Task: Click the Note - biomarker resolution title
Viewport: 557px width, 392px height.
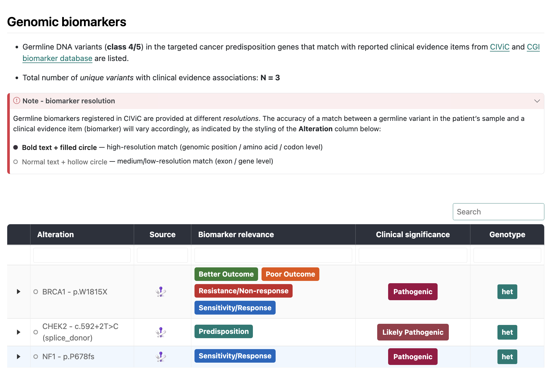Action: 69,101
